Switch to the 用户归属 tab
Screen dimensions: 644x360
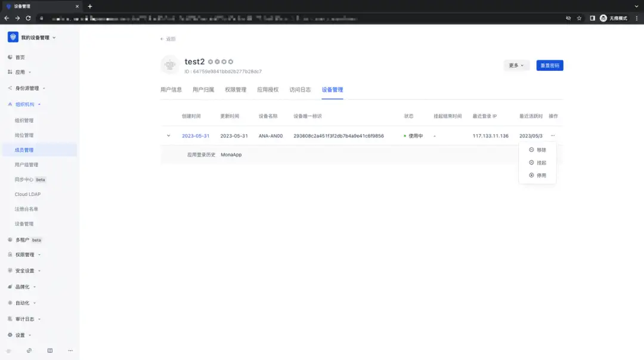203,89
